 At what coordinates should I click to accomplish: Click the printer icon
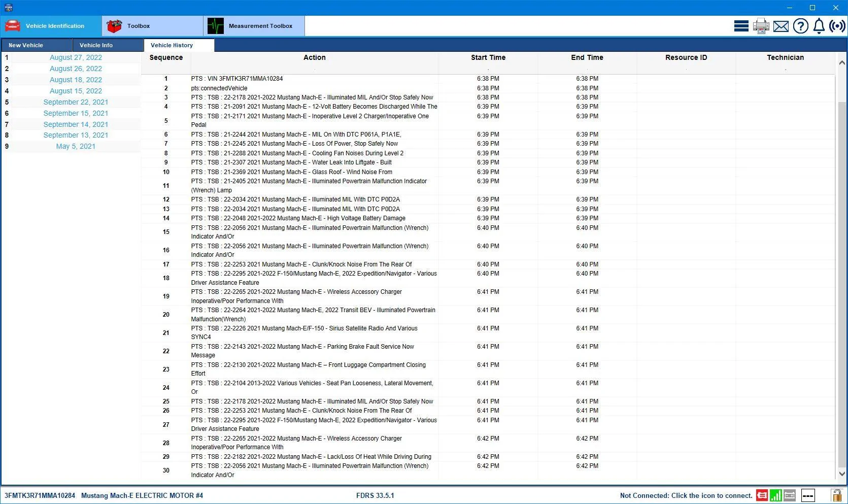[x=761, y=26]
